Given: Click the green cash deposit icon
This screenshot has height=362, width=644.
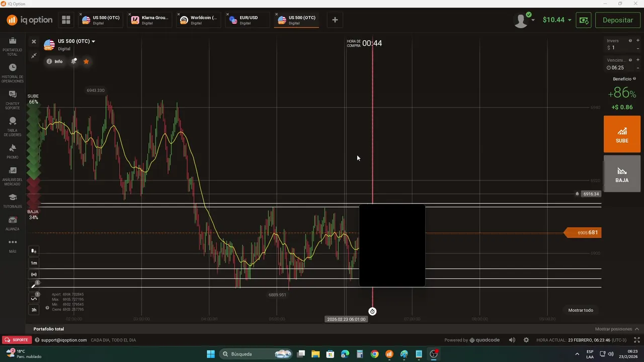Looking at the screenshot, I should point(584,20).
